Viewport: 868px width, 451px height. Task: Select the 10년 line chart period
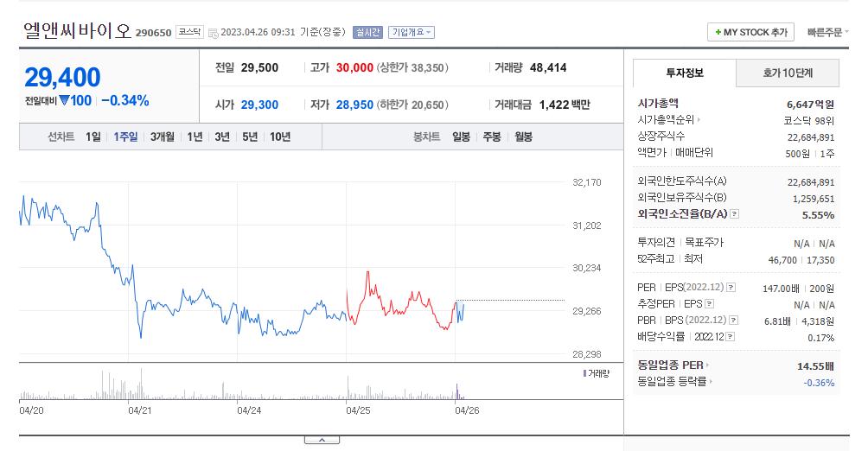click(280, 137)
